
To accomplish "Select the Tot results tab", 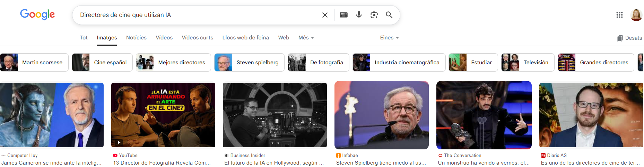I will pos(84,38).
